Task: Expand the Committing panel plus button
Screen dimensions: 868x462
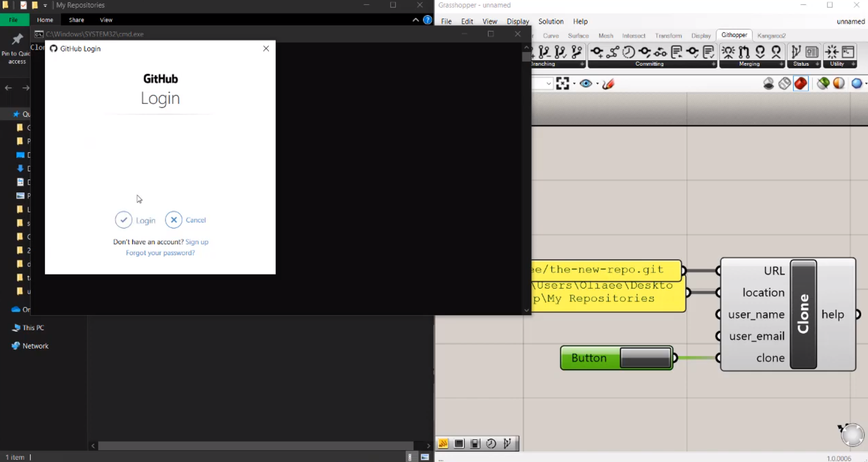Action: tap(713, 64)
